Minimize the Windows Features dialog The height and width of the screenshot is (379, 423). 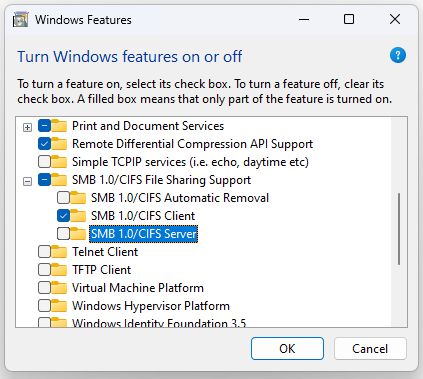304,19
